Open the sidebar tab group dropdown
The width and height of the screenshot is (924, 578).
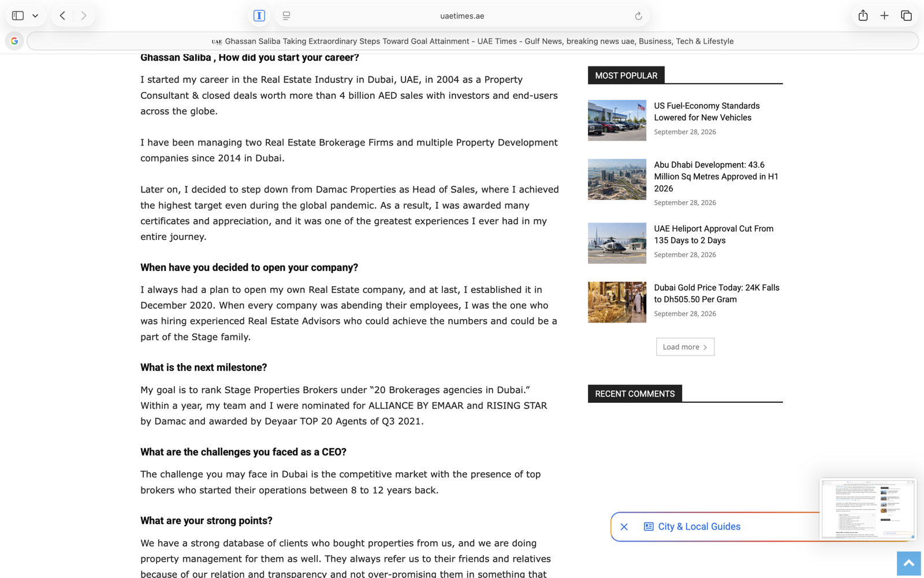[x=35, y=16]
